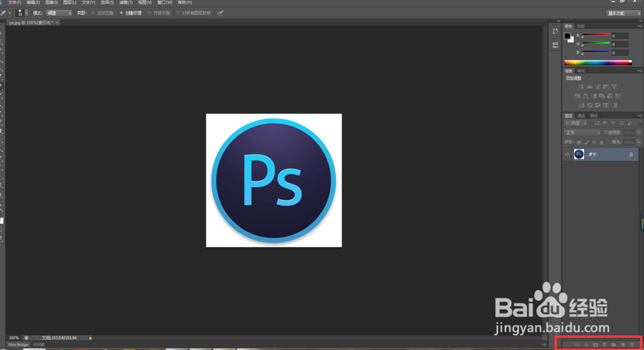Add a Black & White adjustment
The width and height of the screenshot is (644, 350).
[594, 96]
